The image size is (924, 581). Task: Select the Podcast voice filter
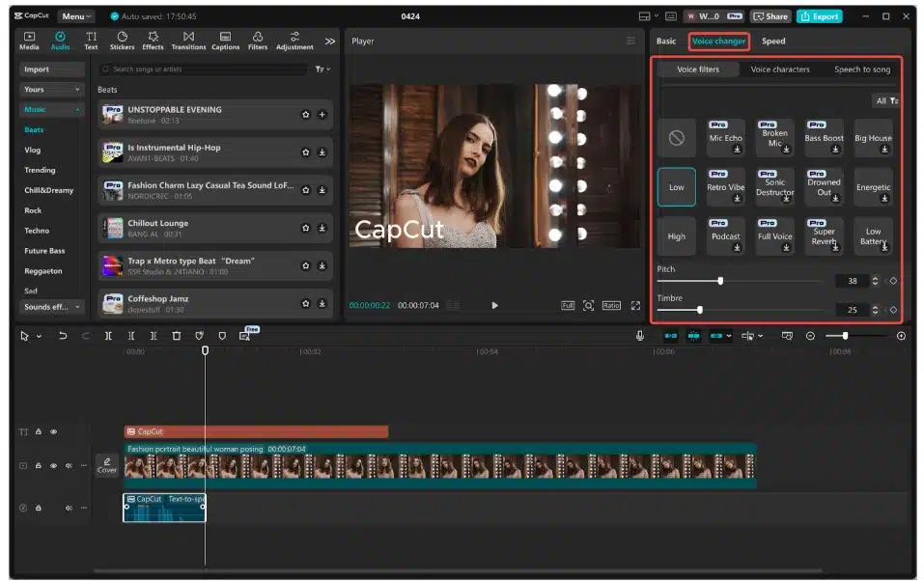[x=725, y=236]
